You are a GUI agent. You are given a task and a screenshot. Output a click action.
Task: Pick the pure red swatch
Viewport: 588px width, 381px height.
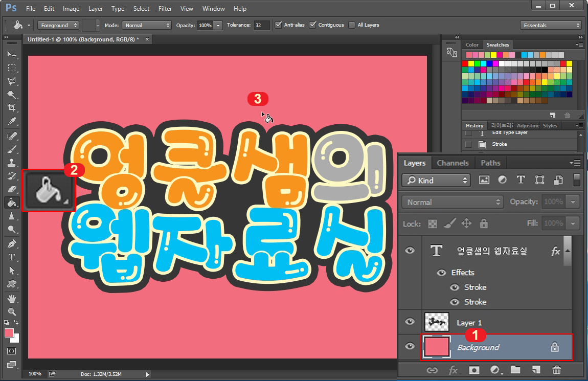[465, 63]
